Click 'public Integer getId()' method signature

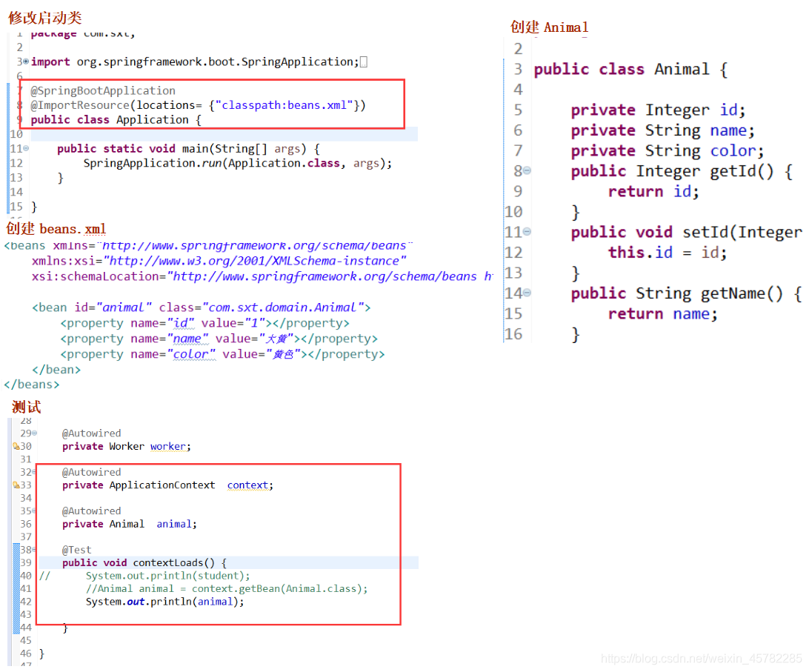tap(682, 171)
